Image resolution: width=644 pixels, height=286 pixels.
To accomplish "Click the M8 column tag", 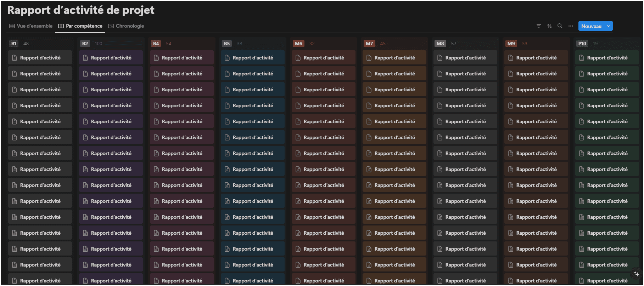I will (440, 44).
